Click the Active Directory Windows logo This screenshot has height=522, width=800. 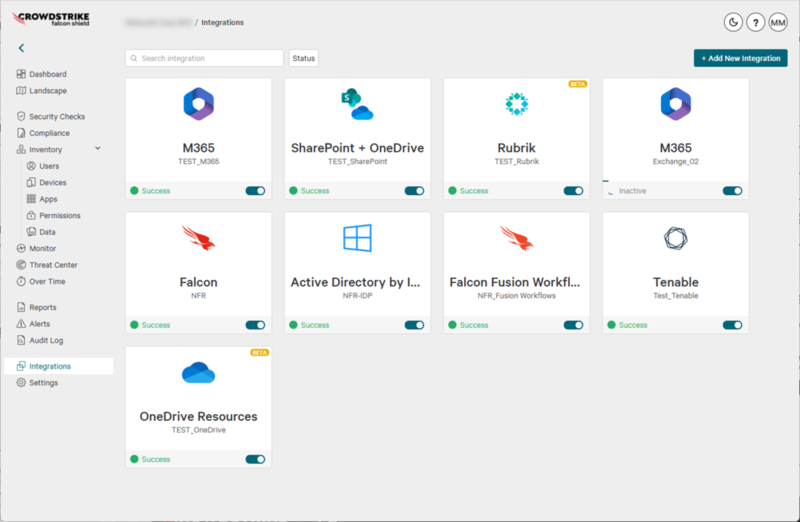coord(357,238)
